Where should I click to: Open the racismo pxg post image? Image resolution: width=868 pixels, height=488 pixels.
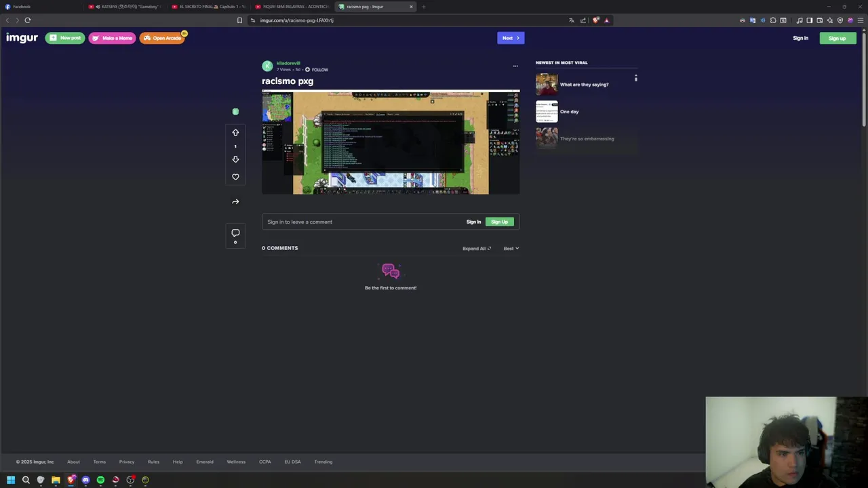[391, 142]
